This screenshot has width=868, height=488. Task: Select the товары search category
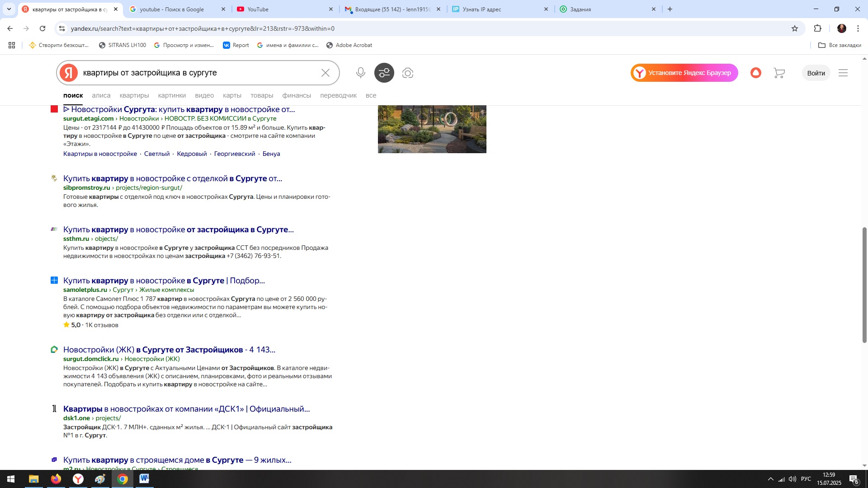262,95
